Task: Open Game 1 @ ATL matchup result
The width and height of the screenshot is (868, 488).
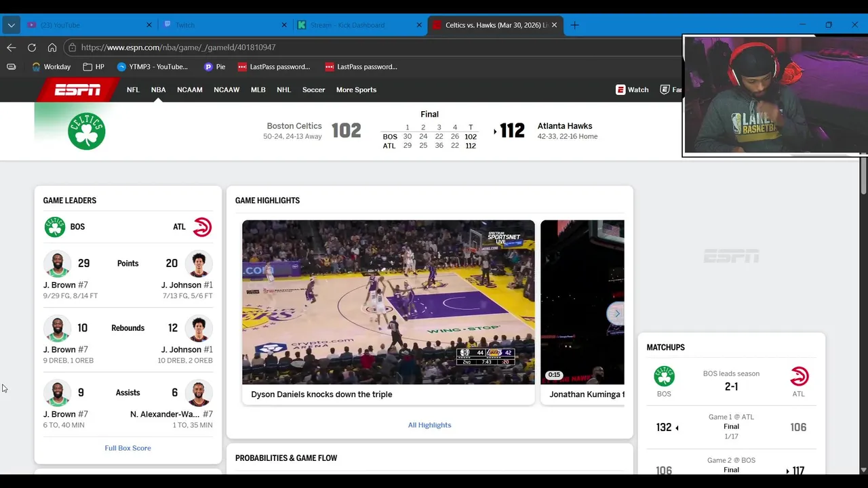Action: tap(731, 427)
